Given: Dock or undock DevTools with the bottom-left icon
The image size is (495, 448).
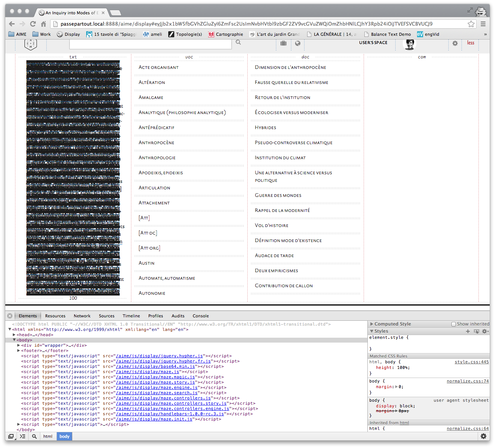Looking at the screenshot, I should tap(11, 436).
